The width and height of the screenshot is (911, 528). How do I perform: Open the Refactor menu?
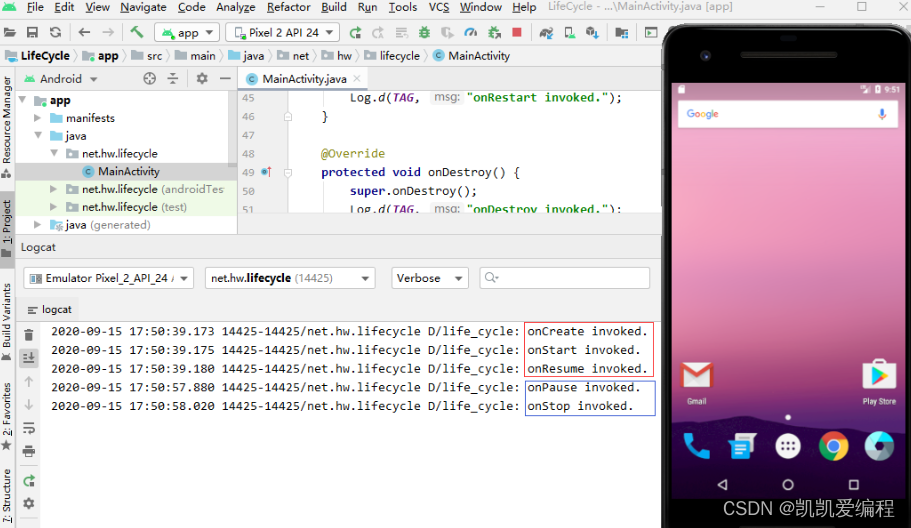click(x=288, y=7)
